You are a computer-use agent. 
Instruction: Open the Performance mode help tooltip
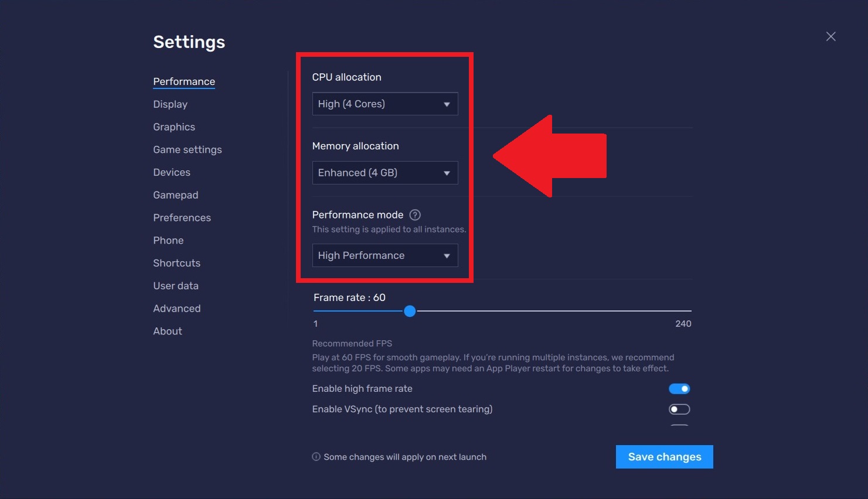(414, 214)
